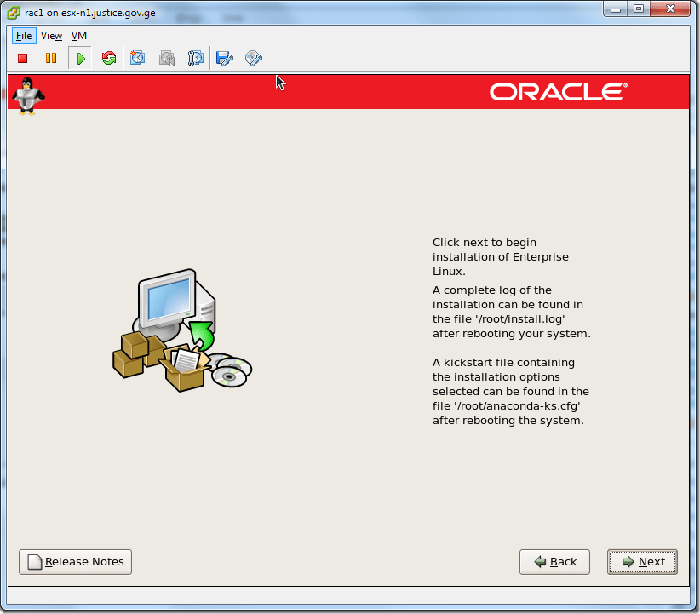This screenshot has width=700, height=614.
Task: Click Next to begin installation
Action: (642, 561)
